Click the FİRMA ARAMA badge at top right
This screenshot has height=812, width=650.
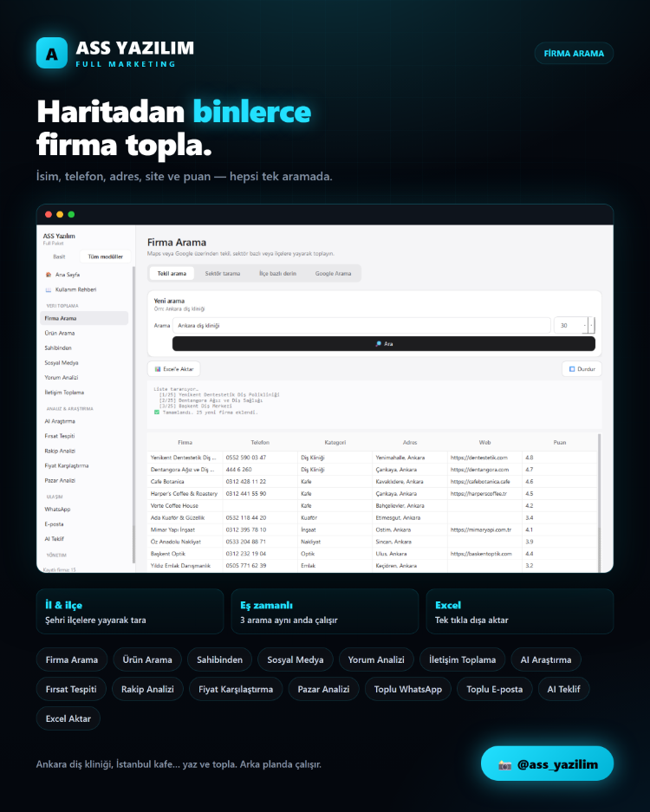tap(574, 54)
